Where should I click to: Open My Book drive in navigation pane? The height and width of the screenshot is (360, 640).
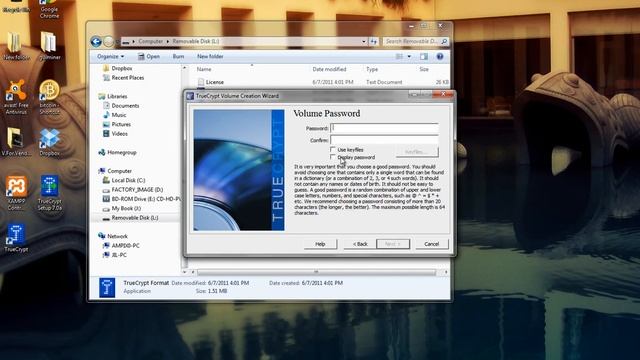(121, 209)
